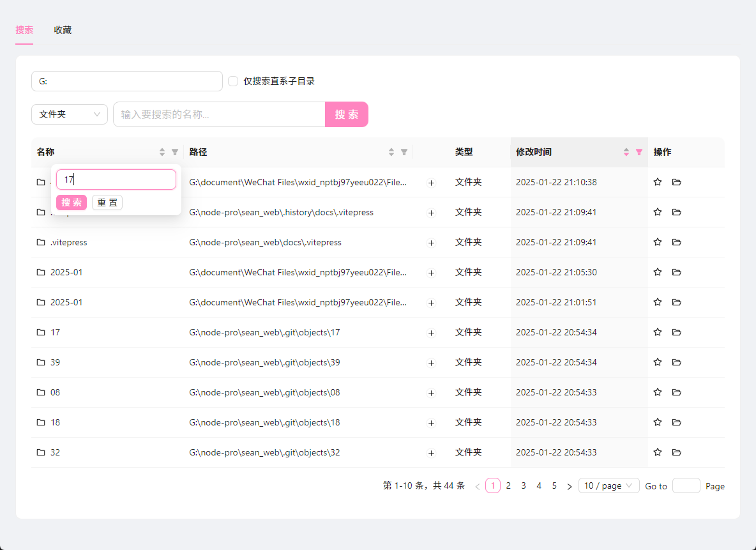Viewport: 756px width, 550px height.
Task: Click the large pink 搜索 button
Action: pos(347,114)
